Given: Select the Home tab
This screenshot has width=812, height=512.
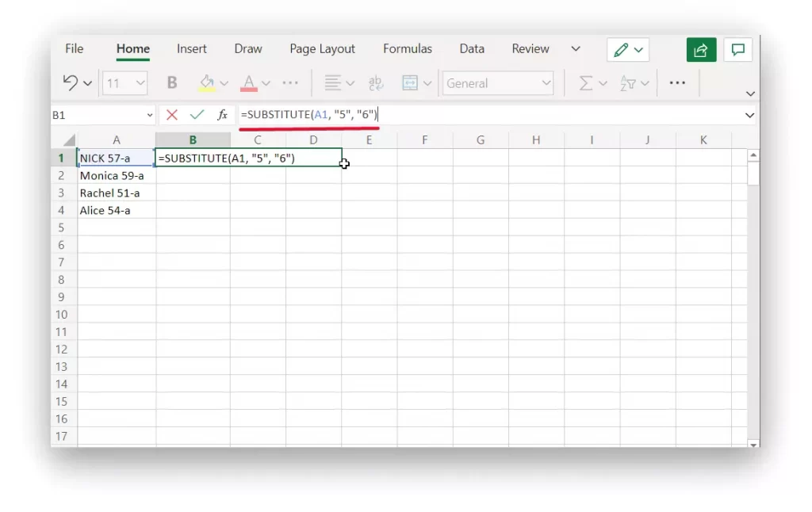Looking at the screenshot, I should [133, 48].
